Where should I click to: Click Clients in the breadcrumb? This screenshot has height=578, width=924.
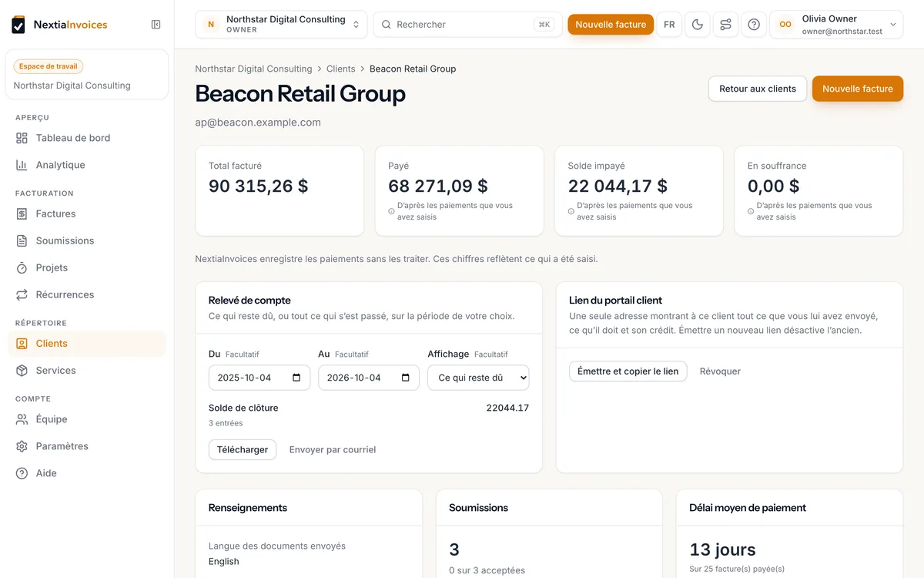341,69
